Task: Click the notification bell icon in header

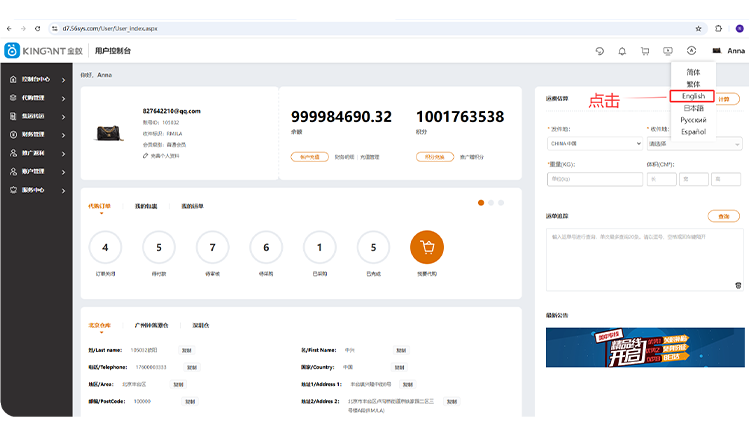Action: [x=622, y=51]
